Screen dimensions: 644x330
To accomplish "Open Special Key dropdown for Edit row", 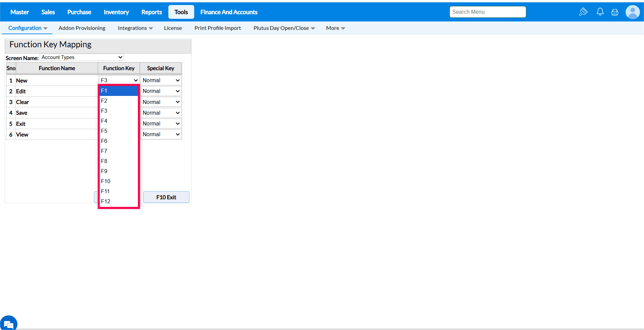I will 161,91.
